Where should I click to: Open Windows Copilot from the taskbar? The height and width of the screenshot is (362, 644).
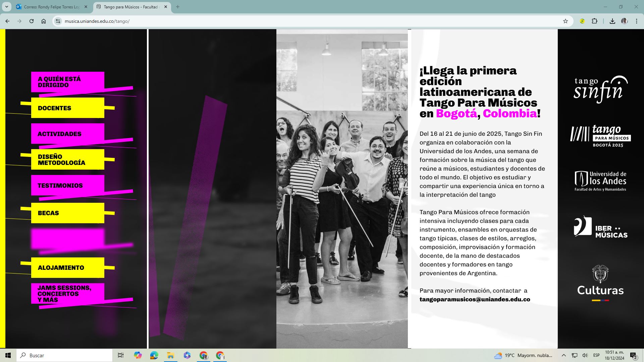click(x=137, y=355)
